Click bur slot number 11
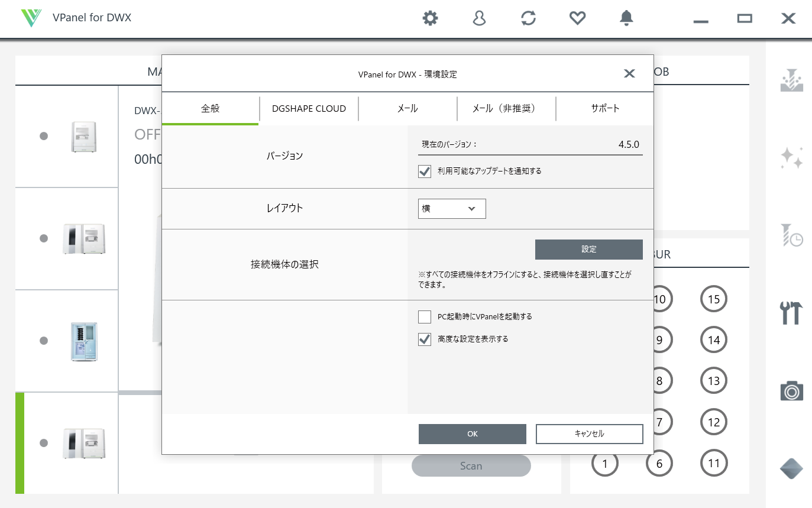The height and width of the screenshot is (508, 812). tap(714, 463)
